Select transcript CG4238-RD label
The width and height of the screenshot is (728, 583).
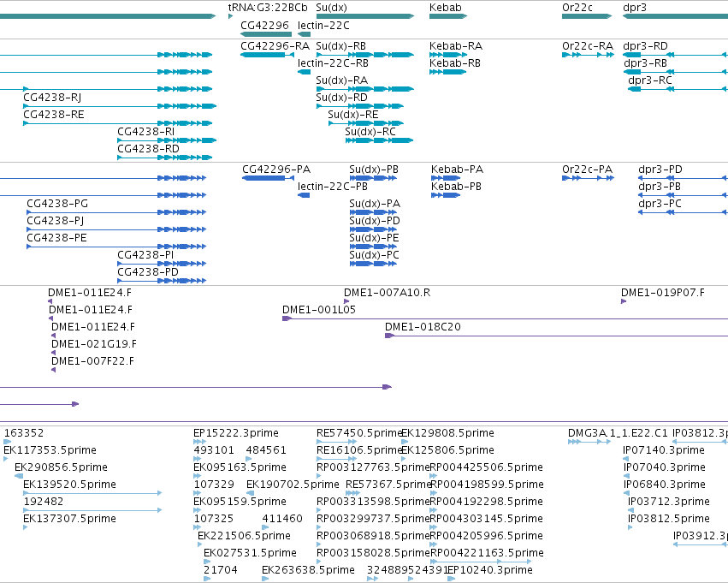(x=148, y=149)
